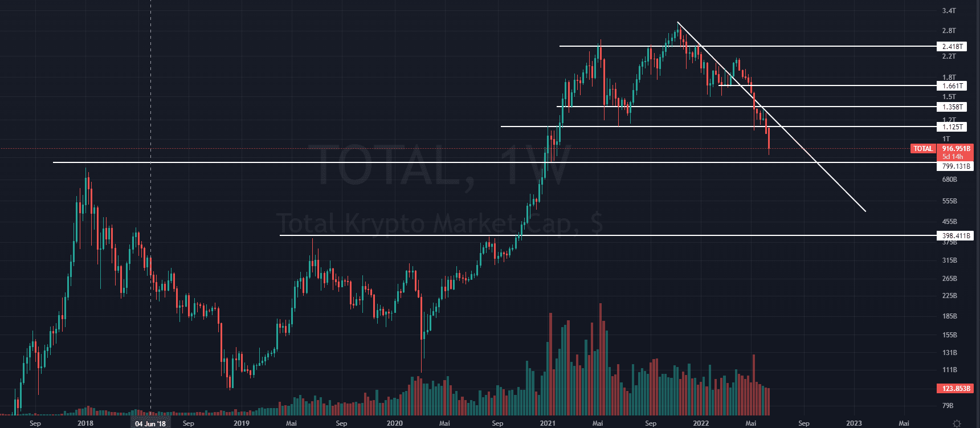Click the 3.4T price scale label

(949, 11)
